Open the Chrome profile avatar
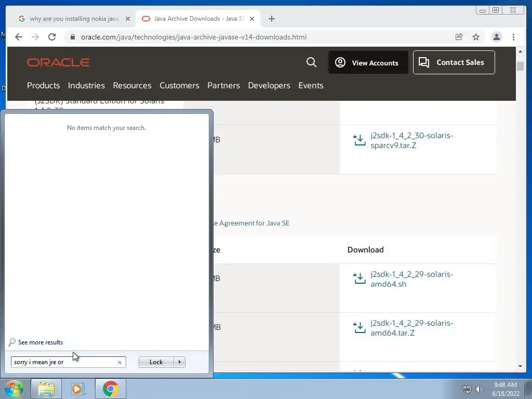532x399 pixels. [496, 37]
